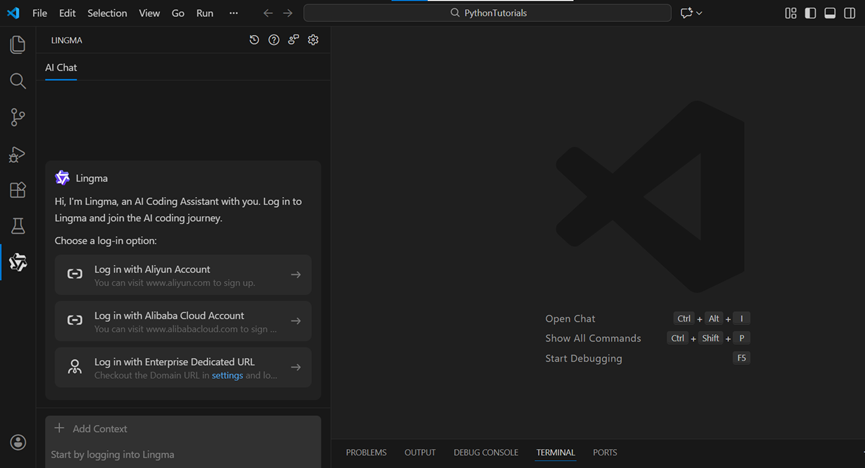Viewport: 865px width, 468px height.
Task: Open the Accounts icon at bottom
Action: coord(18,442)
